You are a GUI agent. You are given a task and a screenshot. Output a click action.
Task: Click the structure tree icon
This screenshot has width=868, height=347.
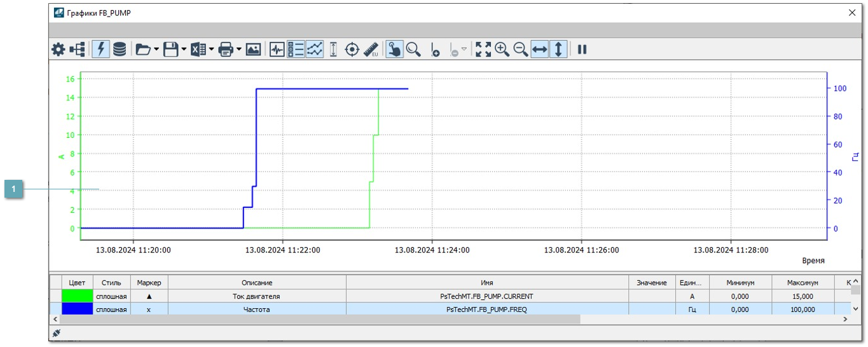pyautogui.click(x=78, y=50)
